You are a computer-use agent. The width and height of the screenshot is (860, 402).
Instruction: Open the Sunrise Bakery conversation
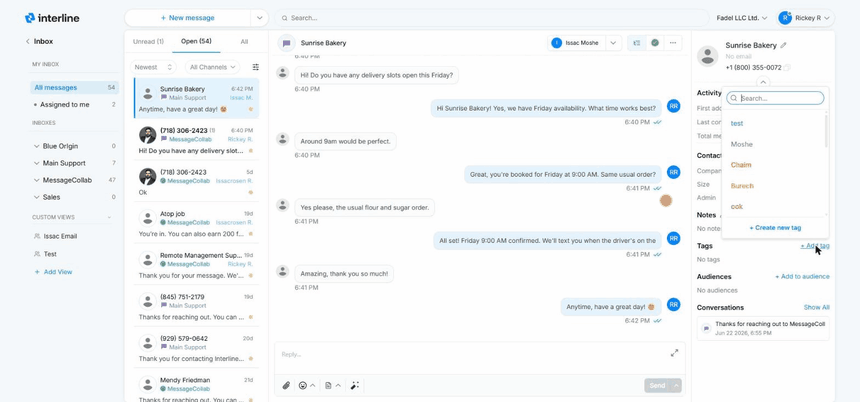196,99
